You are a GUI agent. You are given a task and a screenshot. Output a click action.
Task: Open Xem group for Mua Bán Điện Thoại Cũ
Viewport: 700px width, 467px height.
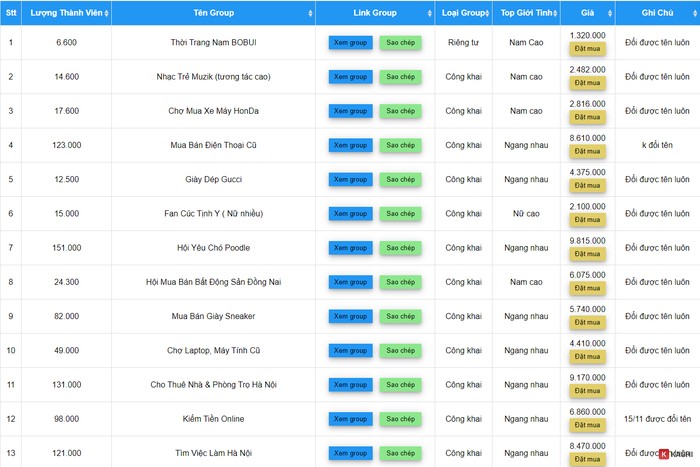pyautogui.click(x=350, y=145)
